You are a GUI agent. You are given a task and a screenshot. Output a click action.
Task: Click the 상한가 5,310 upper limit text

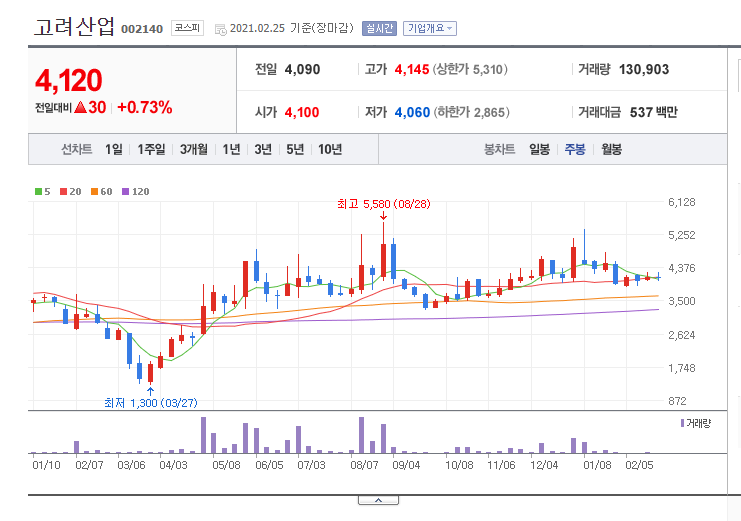tap(470, 69)
